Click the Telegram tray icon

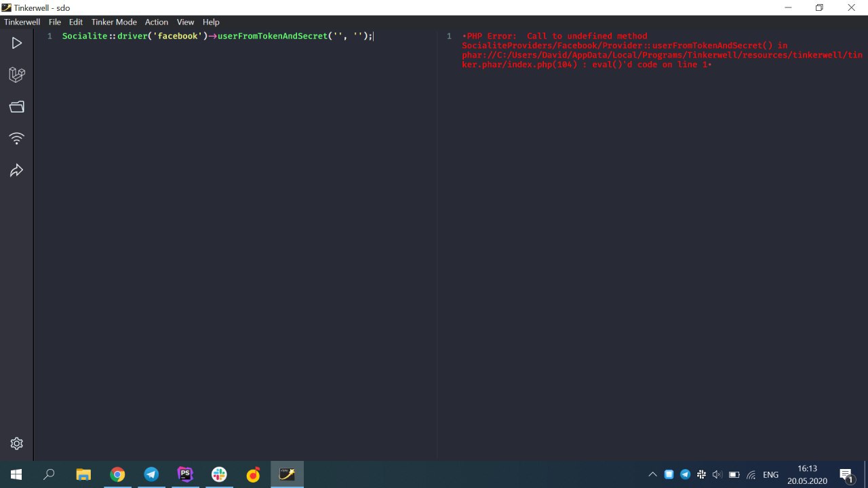coord(685,474)
